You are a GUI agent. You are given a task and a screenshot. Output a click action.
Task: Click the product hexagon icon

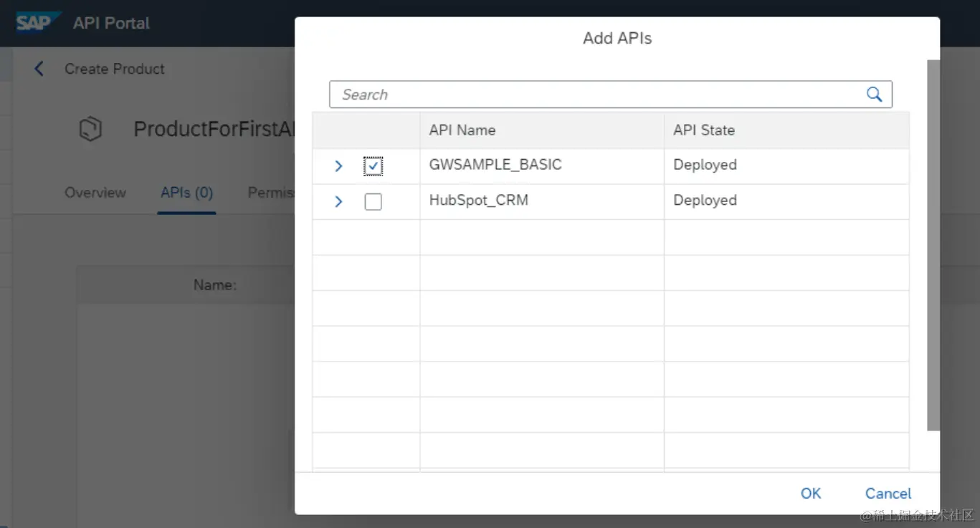(x=90, y=130)
